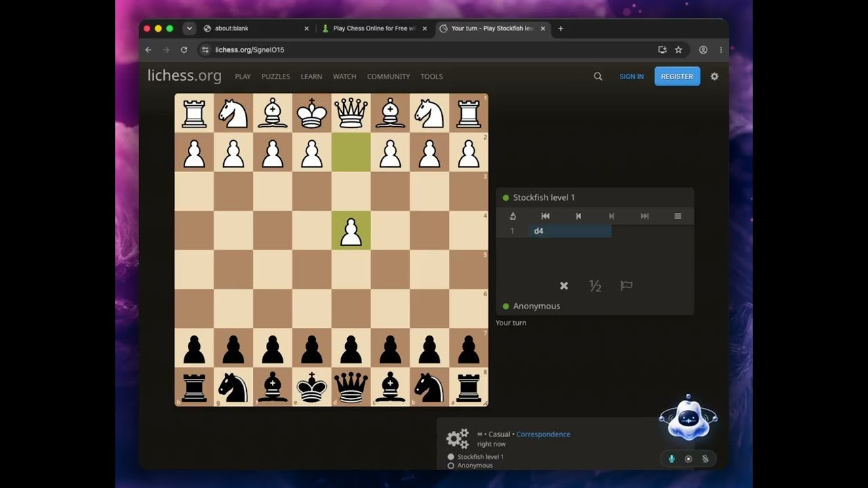Click the white queen on d1
This screenshot has width=868, height=488.
pyautogui.click(x=351, y=113)
